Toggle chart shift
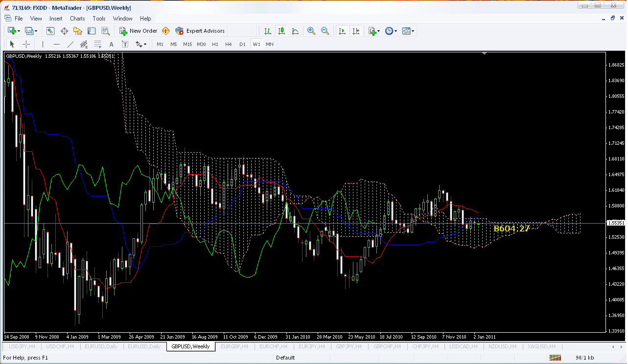 point(356,31)
